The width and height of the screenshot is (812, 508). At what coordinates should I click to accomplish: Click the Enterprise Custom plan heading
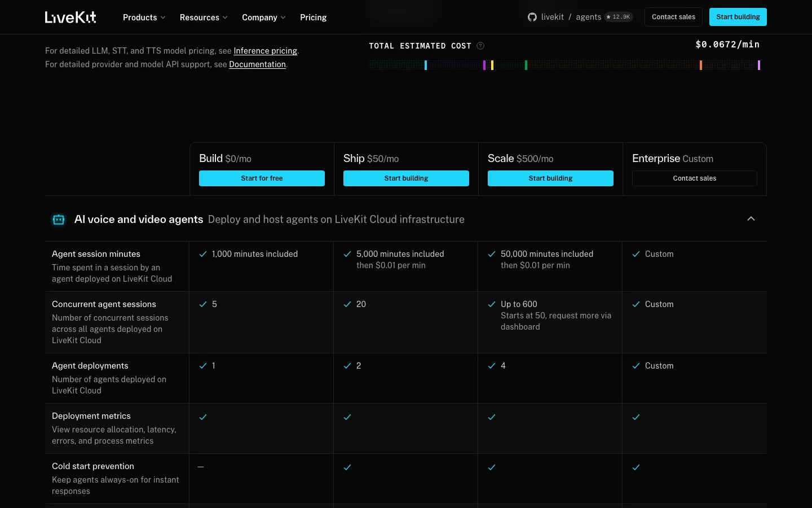click(673, 159)
